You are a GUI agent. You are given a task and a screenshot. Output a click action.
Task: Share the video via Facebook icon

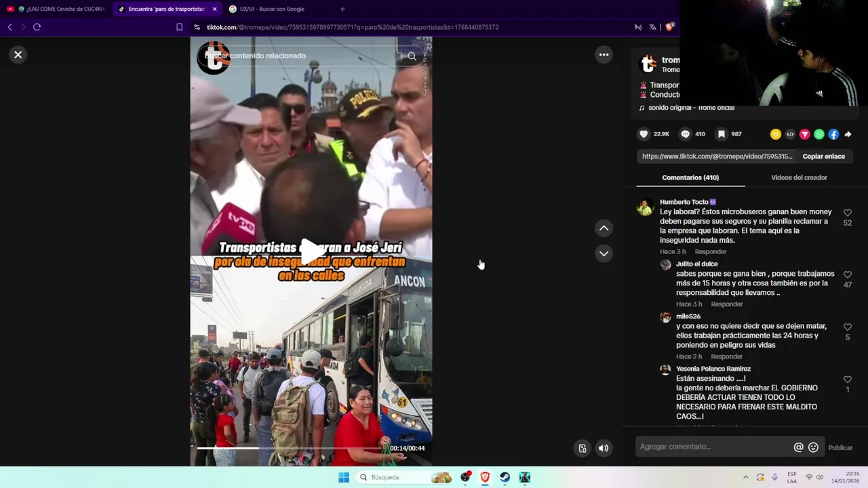[x=833, y=134]
